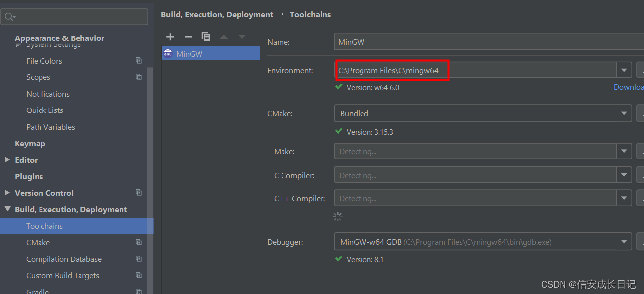Click project-level icon next to Compilation Database
Image resolution: width=644 pixels, height=294 pixels.
[x=139, y=258]
